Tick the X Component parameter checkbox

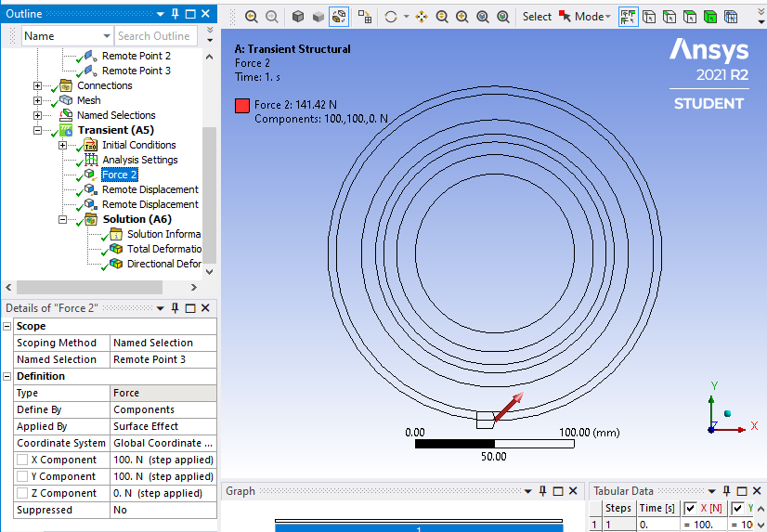[x=21, y=461]
